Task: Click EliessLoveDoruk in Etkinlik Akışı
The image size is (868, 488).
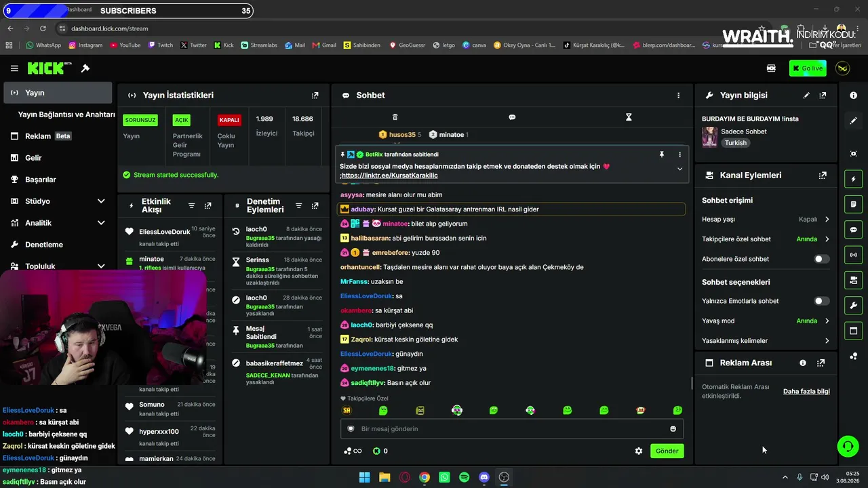Action: tap(165, 232)
